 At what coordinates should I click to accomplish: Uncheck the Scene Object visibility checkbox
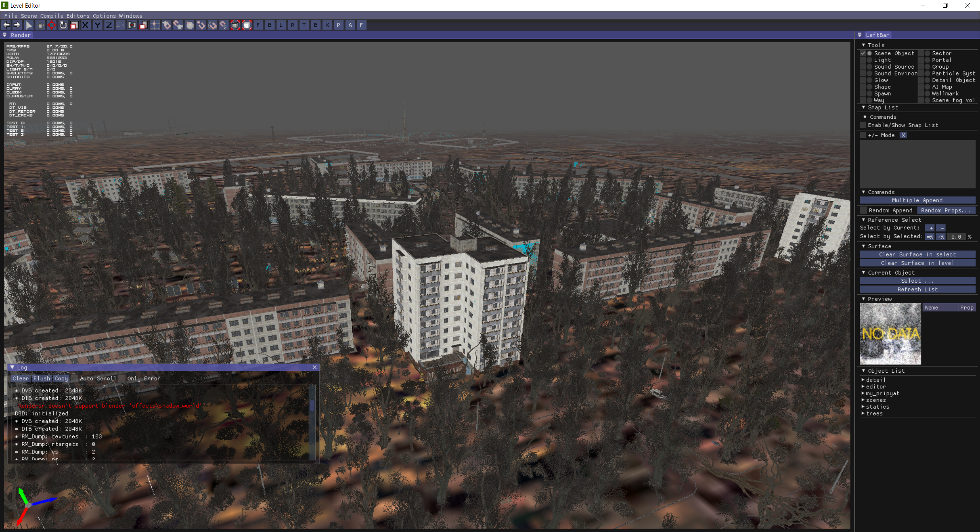tap(863, 53)
